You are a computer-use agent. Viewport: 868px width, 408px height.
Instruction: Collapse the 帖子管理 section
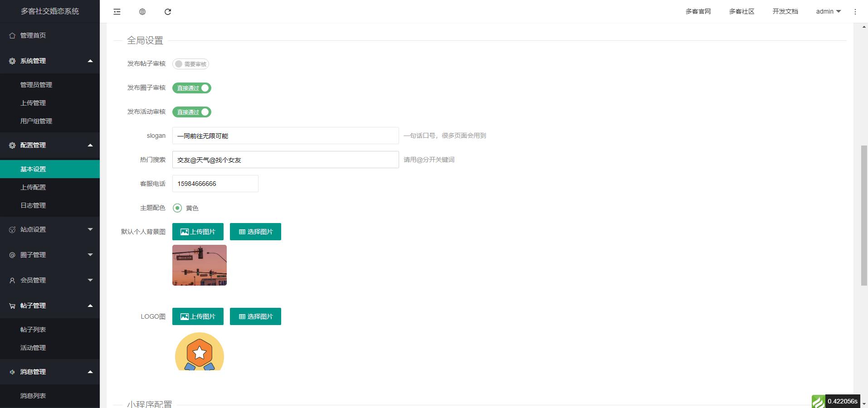tap(50, 306)
